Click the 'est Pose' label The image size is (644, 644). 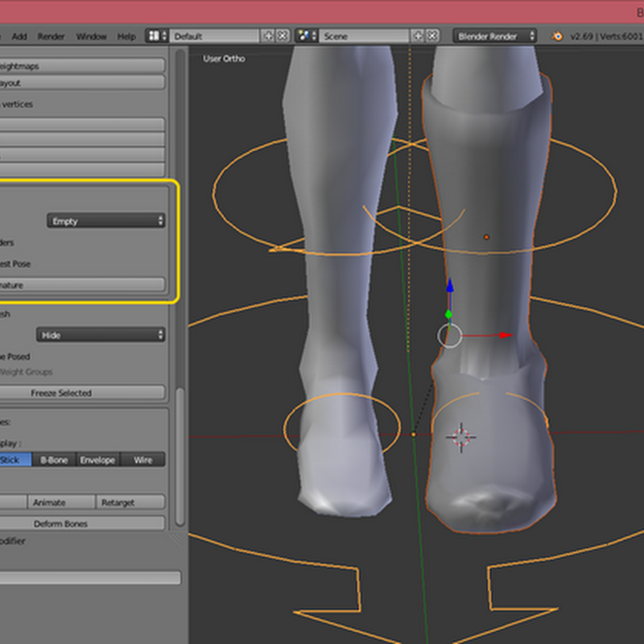click(x=15, y=264)
